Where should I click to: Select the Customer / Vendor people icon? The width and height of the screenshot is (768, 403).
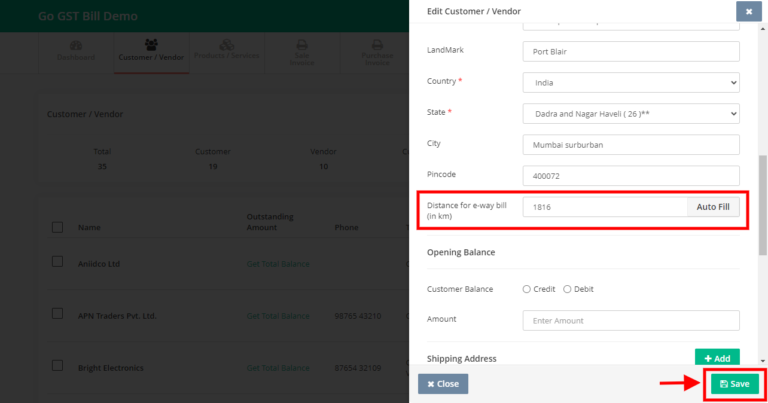tap(150, 45)
